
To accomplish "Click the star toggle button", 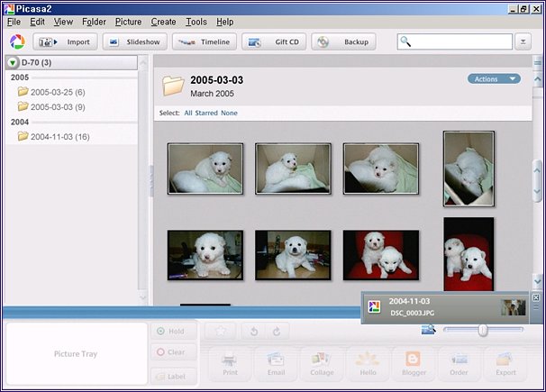I will pos(219,332).
